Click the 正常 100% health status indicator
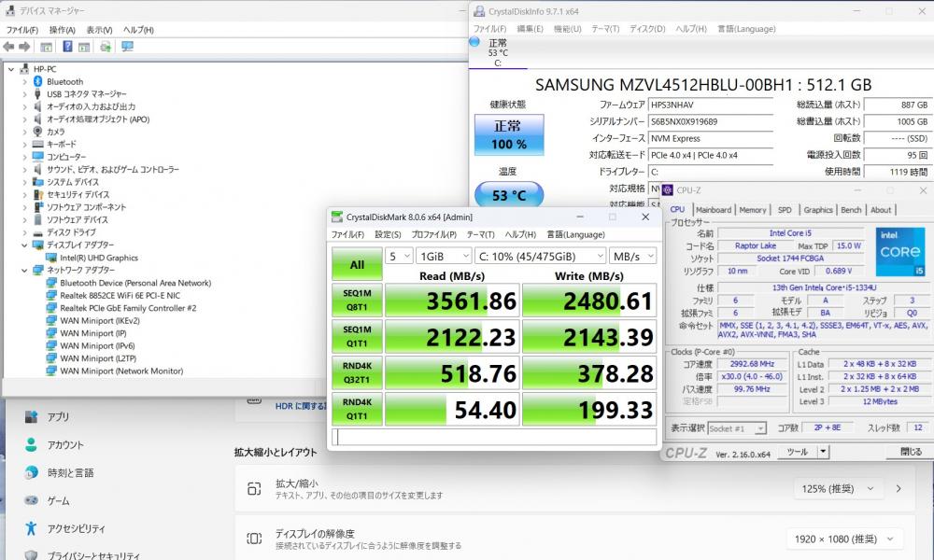 point(508,134)
